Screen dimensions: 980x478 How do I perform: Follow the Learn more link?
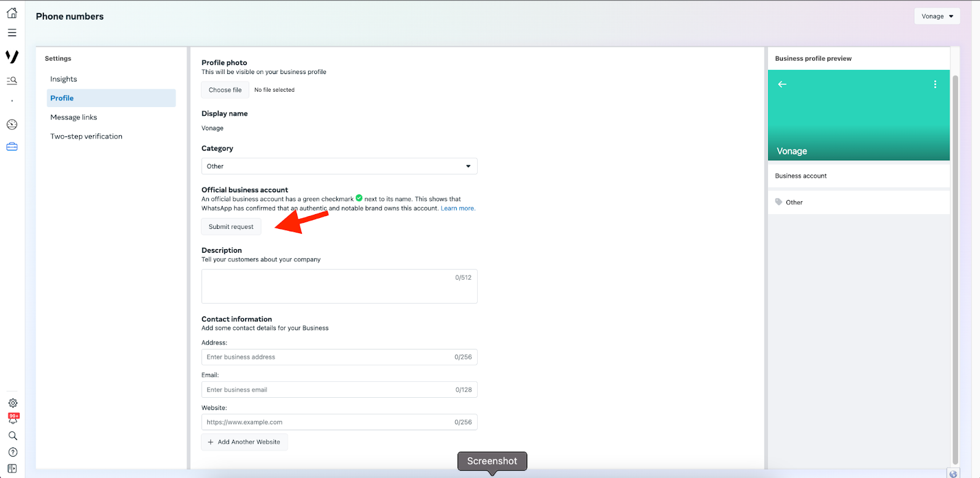[x=458, y=208]
